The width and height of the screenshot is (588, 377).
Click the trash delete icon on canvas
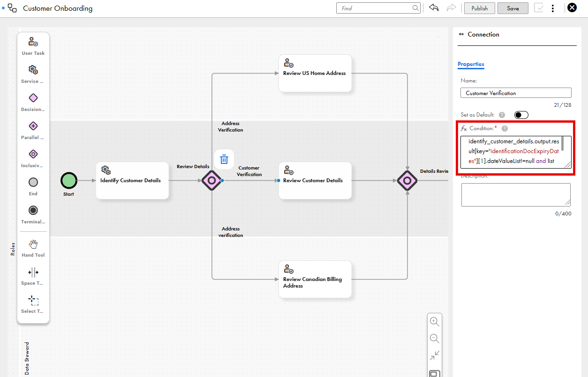click(x=224, y=159)
